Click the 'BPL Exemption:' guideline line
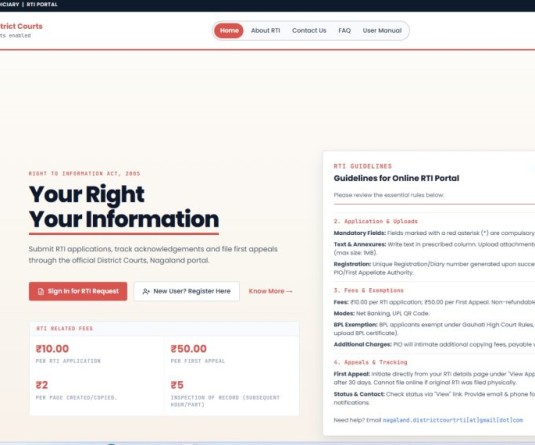The image size is (535, 445). point(434,329)
